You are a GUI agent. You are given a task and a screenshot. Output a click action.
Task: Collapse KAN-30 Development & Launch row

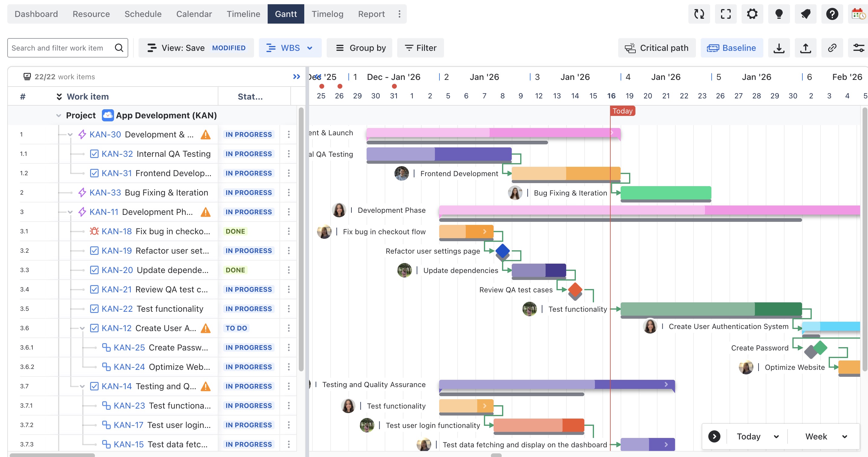[70, 135]
